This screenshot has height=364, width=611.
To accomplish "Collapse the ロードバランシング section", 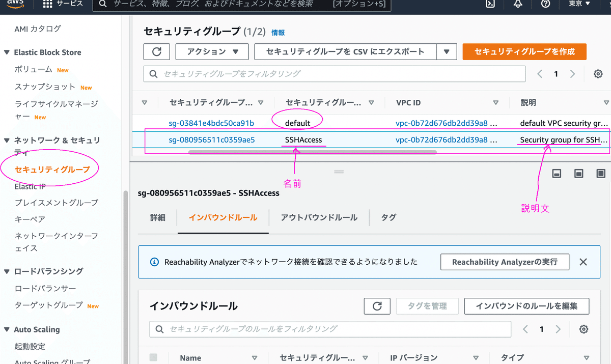I will click(7, 271).
